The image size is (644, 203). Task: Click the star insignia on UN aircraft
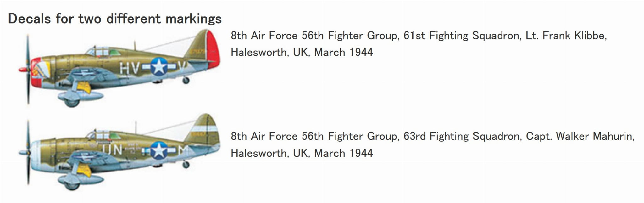pos(159,150)
